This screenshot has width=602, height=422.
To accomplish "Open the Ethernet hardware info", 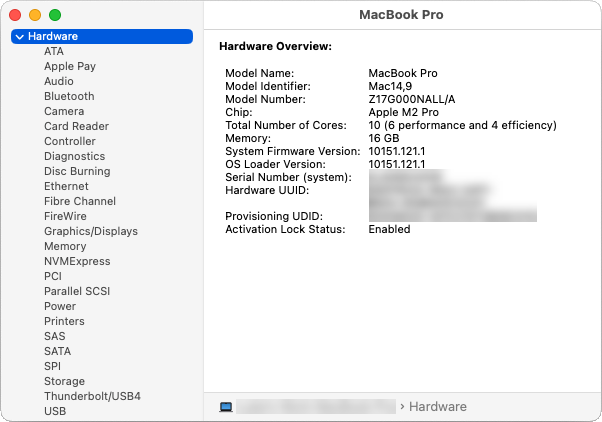I will click(66, 186).
